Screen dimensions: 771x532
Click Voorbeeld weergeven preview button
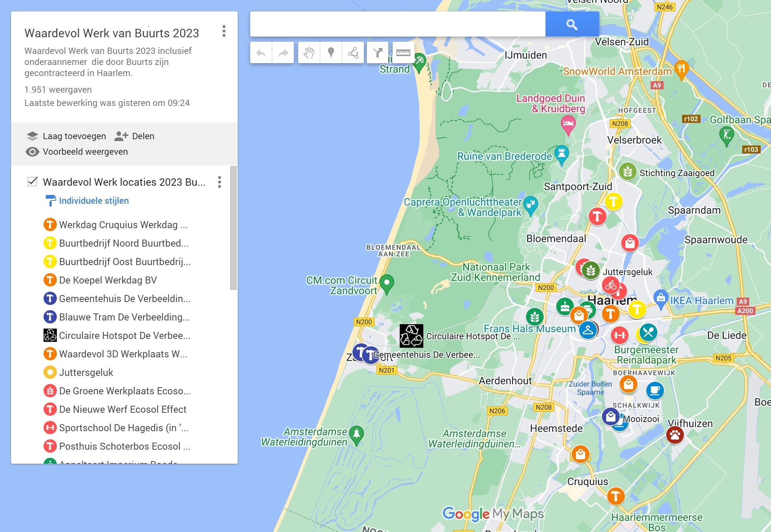click(x=77, y=152)
